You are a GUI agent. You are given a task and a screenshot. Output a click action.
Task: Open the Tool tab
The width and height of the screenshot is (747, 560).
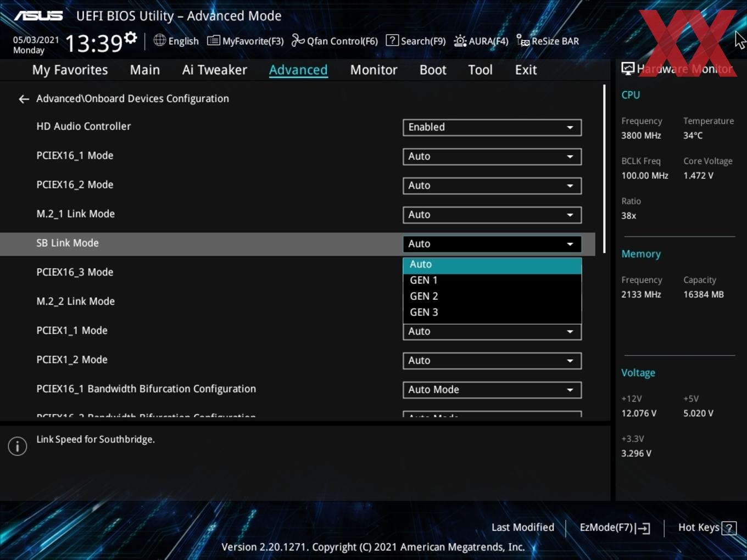tap(480, 70)
